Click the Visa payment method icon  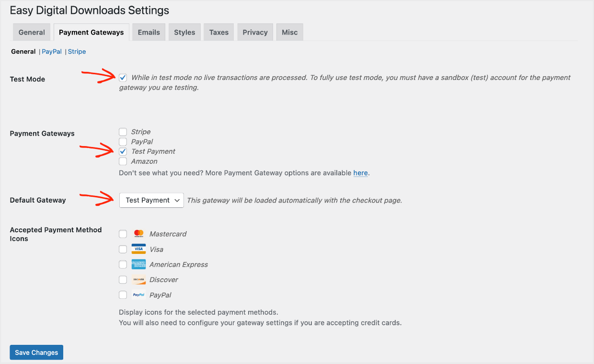(x=138, y=249)
